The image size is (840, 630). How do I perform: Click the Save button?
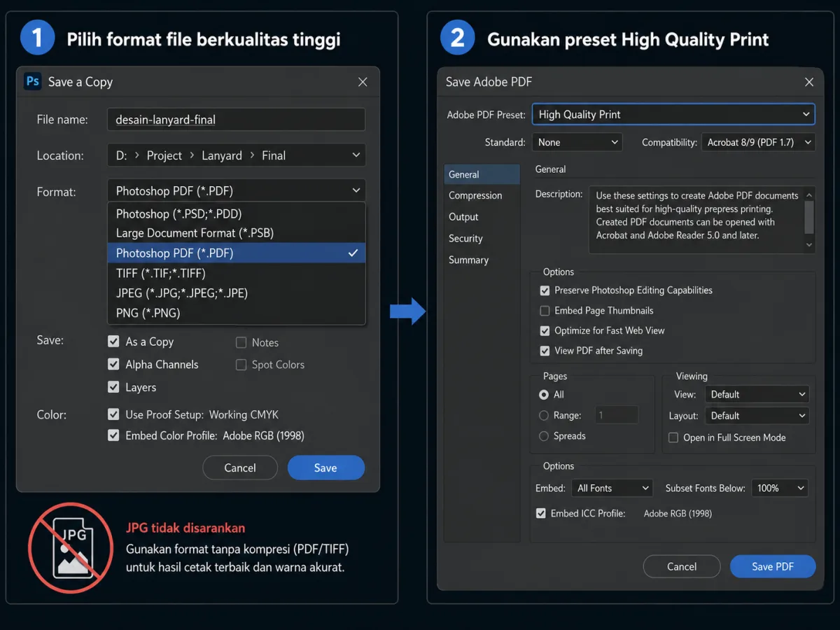(325, 468)
